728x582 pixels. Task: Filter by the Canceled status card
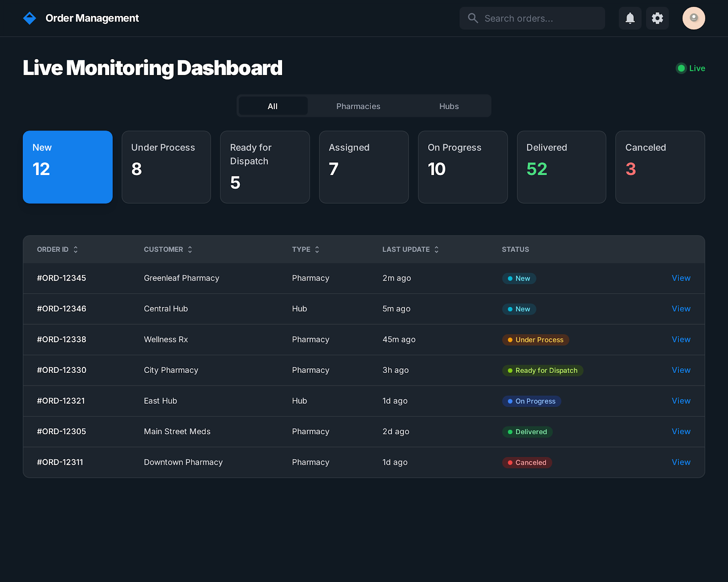tap(660, 167)
